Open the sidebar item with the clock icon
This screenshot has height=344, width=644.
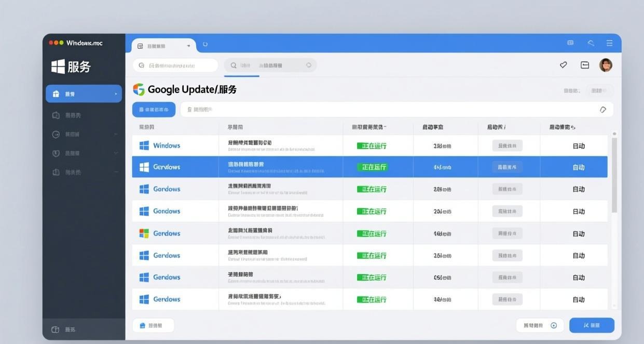84,134
